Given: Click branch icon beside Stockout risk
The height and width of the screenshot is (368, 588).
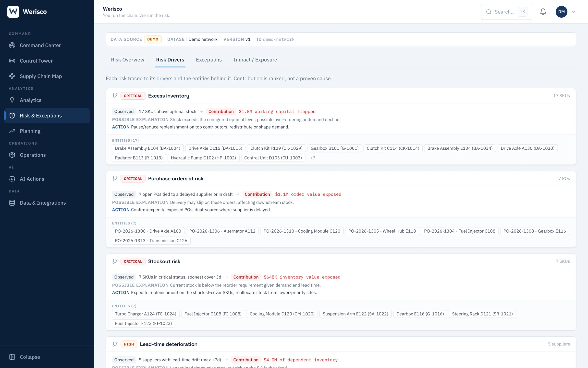Looking at the screenshot, I should coord(115,261).
